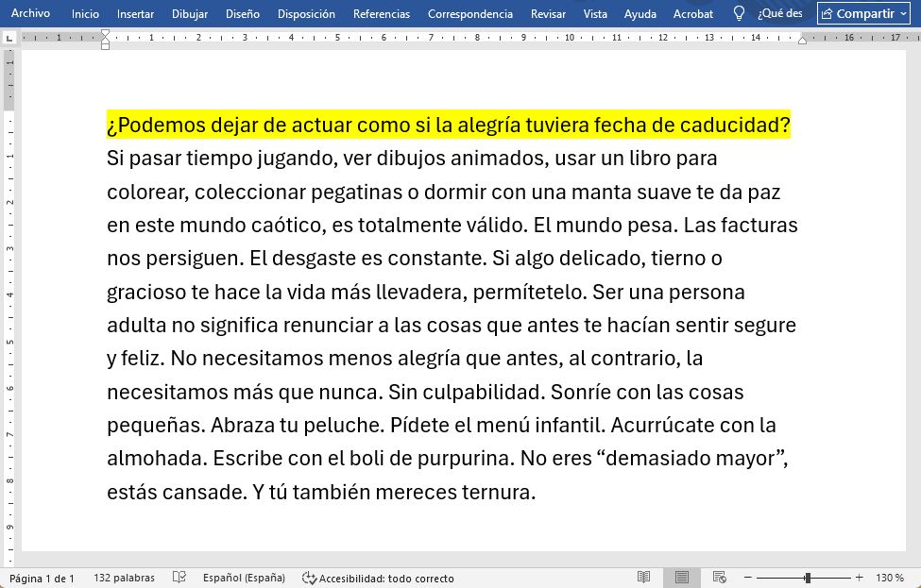Switch to Web Layout view
This screenshot has width=921, height=588.
click(x=720, y=577)
